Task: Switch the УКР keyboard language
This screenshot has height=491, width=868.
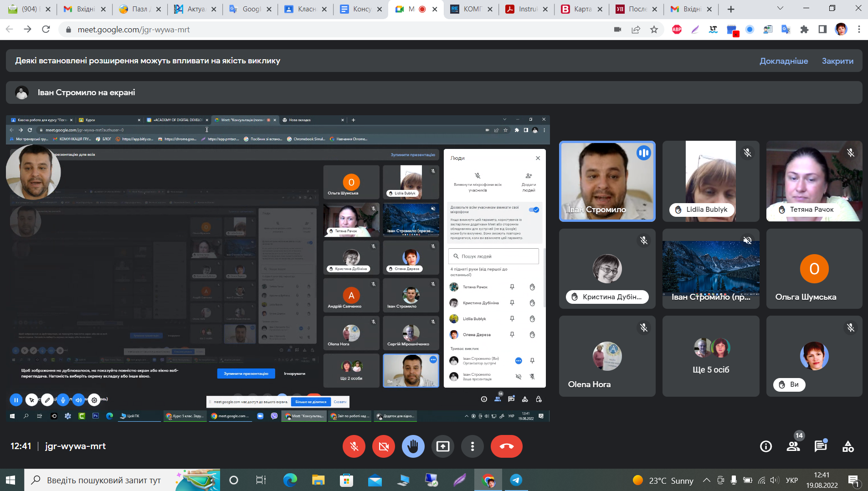Action: coord(792,481)
